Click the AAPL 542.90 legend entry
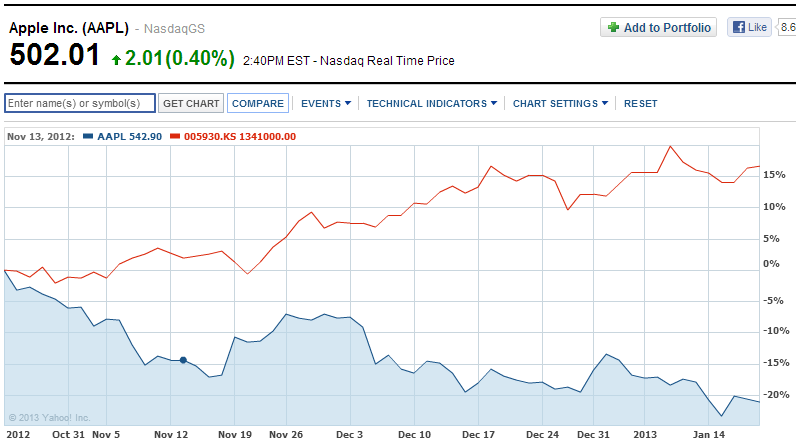796x442 pixels. [129, 137]
